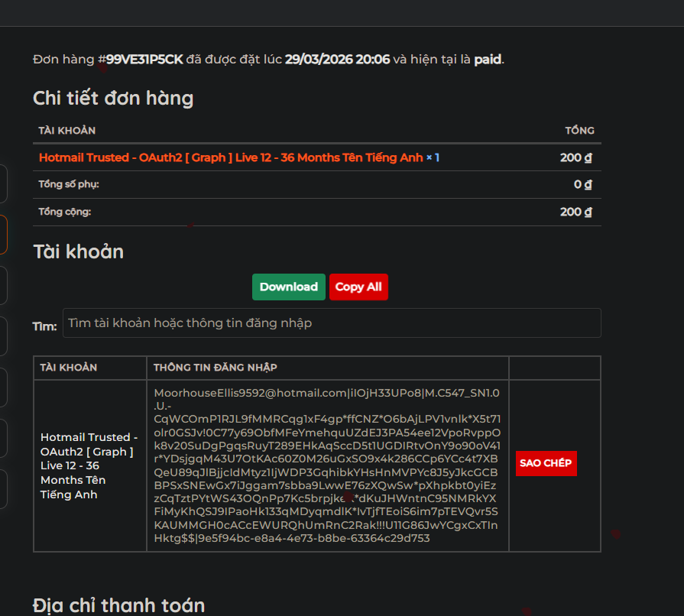Click the order number 99VE31P5CK
This screenshot has width=684, height=616.
pyautogui.click(x=144, y=60)
